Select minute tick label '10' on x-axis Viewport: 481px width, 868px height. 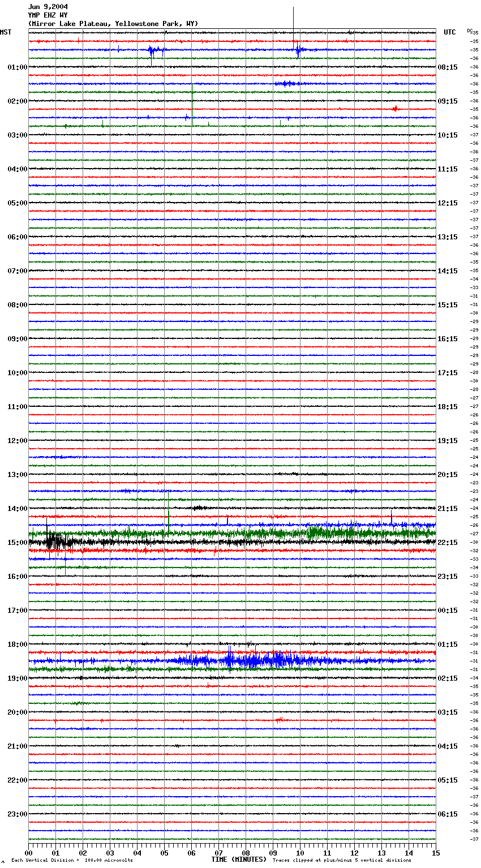pos(300,853)
